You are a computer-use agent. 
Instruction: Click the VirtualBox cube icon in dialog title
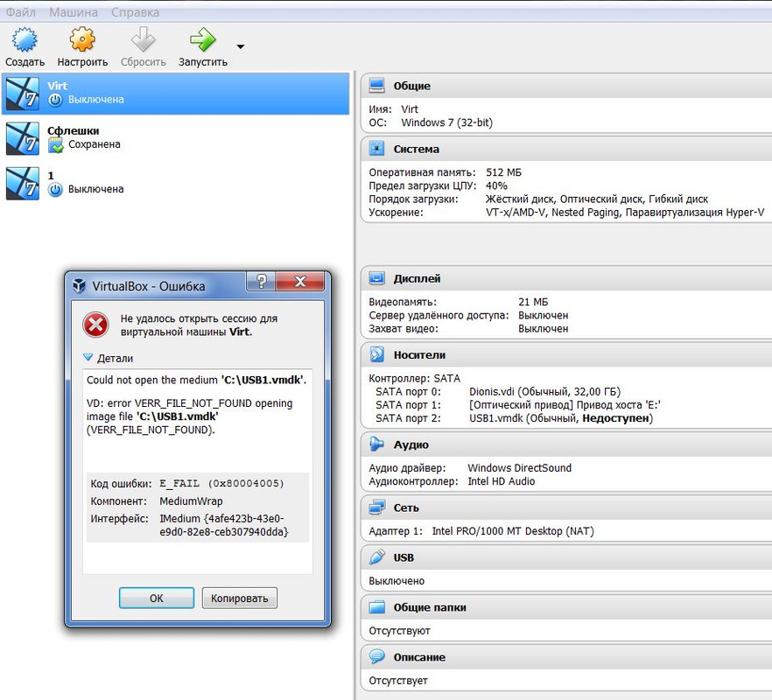pyautogui.click(x=80, y=285)
